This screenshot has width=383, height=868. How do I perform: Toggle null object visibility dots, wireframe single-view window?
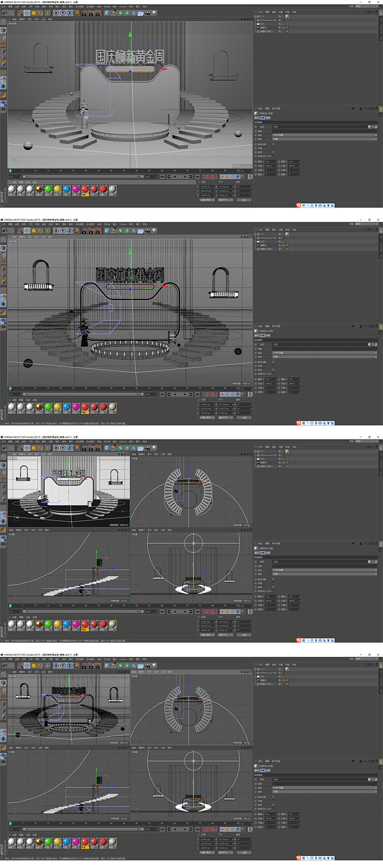[282, 234]
